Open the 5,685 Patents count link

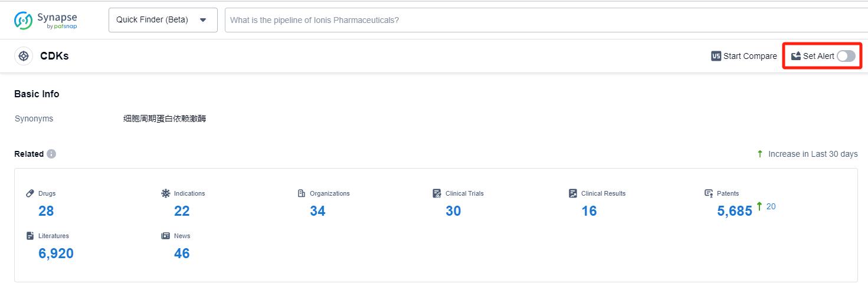pyautogui.click(x=735, y=211)
